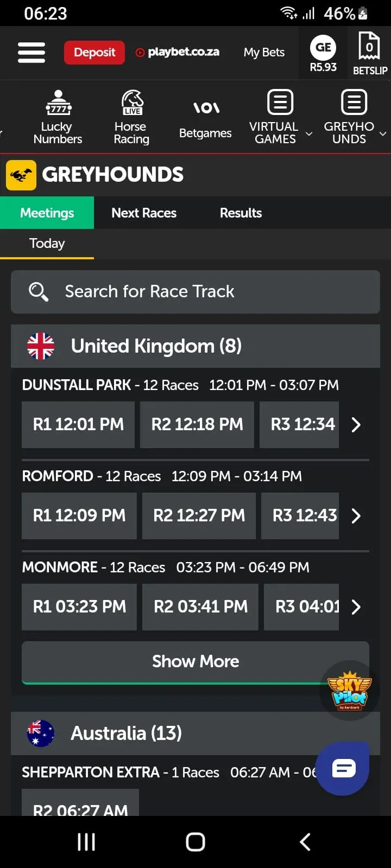Collapse the Australia (13) section
This screenshot has height=868, width=391.
[x=195, y=733]
